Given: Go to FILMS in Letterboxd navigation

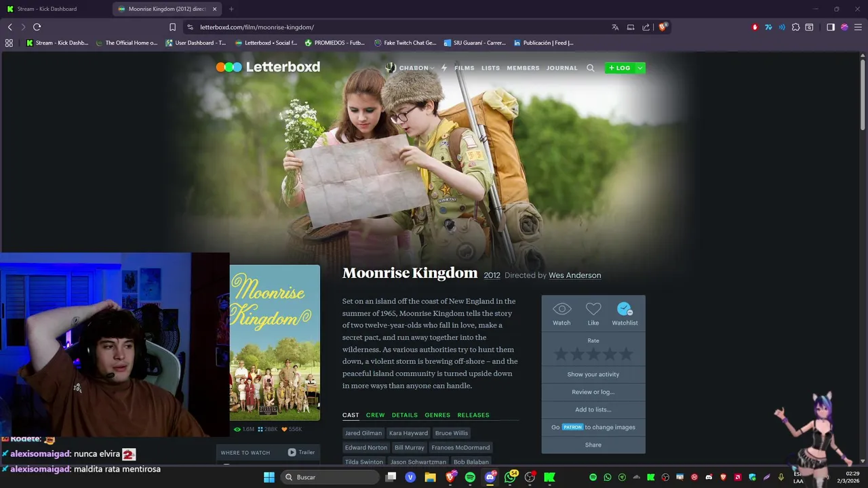Looking at the screenshot, I should [465, 68].
